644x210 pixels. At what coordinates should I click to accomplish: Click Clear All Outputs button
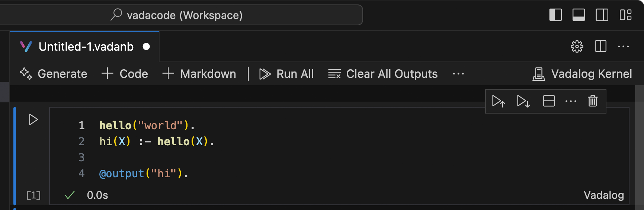pyautogui.click(x=383, y=74)
